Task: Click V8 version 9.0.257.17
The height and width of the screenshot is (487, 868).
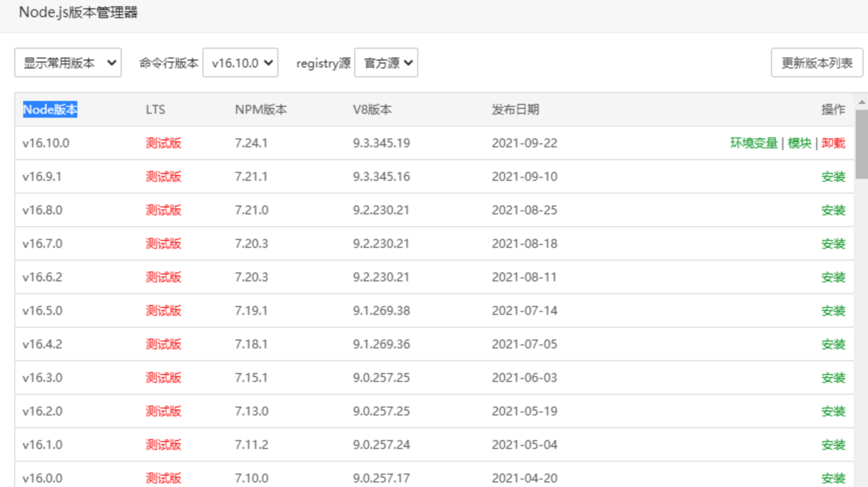Action: tap(381, 478)
